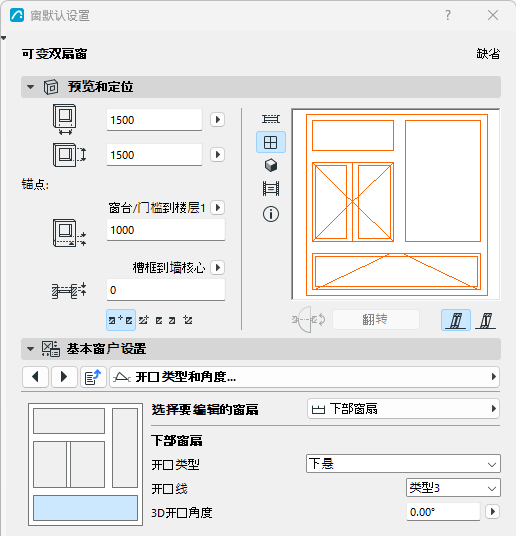Open the 开口类型和角度 page selector
This screenshot has height=536, width=516.
pyautogui.click(x=304, y=377)
